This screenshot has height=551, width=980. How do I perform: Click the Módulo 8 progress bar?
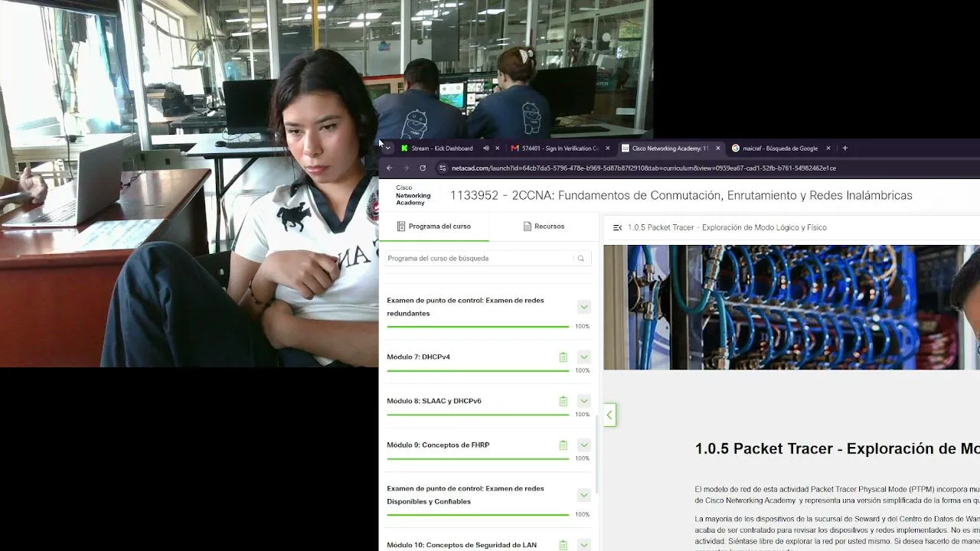pyautogui.click(x=478, y=415)
